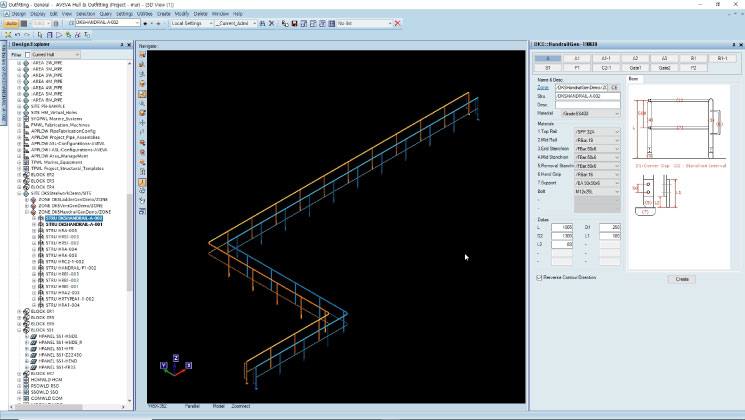The image size is (745, 420).
Task: Click the undo arrow in the second toolbar
Action: point(18,35)
